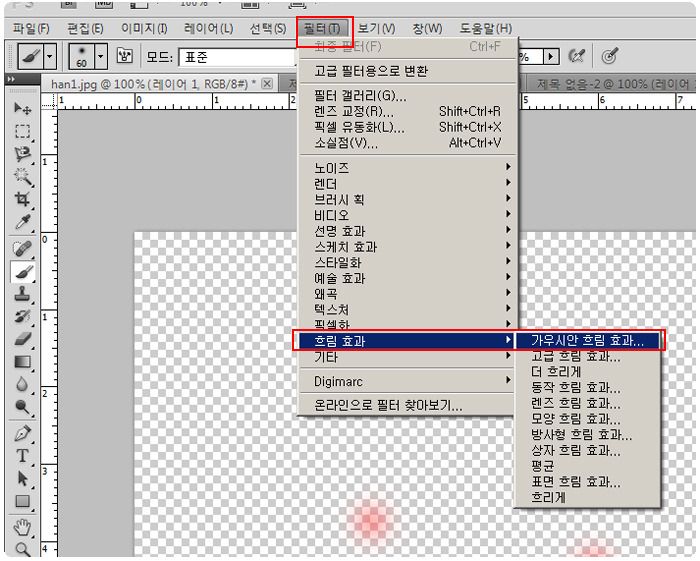
Task: Switch to 제목 없음-2 document tab
Action: coord(612,84)
